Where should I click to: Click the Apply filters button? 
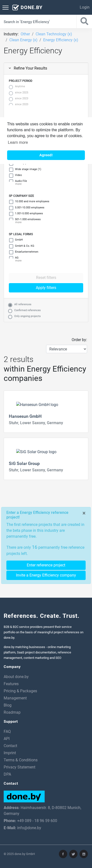coord(46,288)
